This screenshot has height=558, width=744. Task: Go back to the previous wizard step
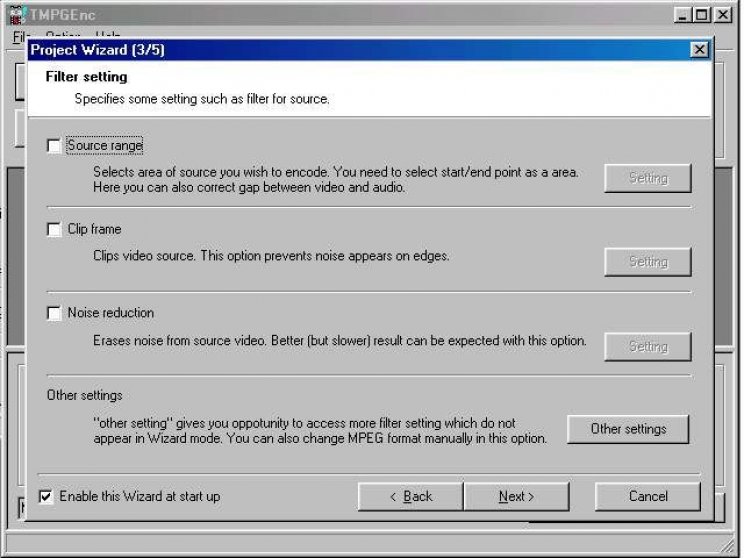coord(410,497)
